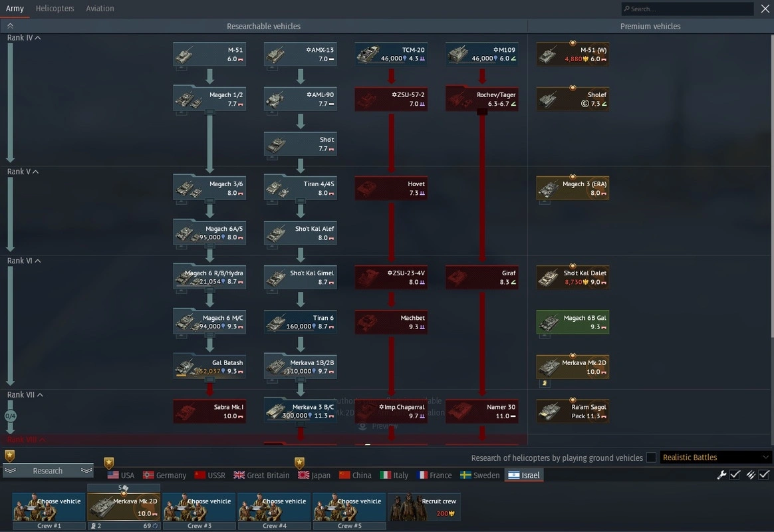
Task: Select the Namer 30 vehicle
Action: click(x=481, y=411)
